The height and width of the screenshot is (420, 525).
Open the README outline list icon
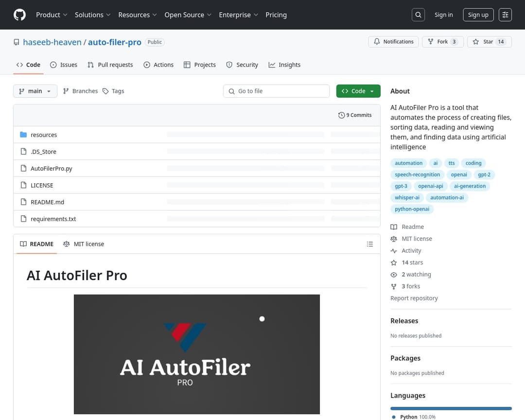click(x=369, y=244)
